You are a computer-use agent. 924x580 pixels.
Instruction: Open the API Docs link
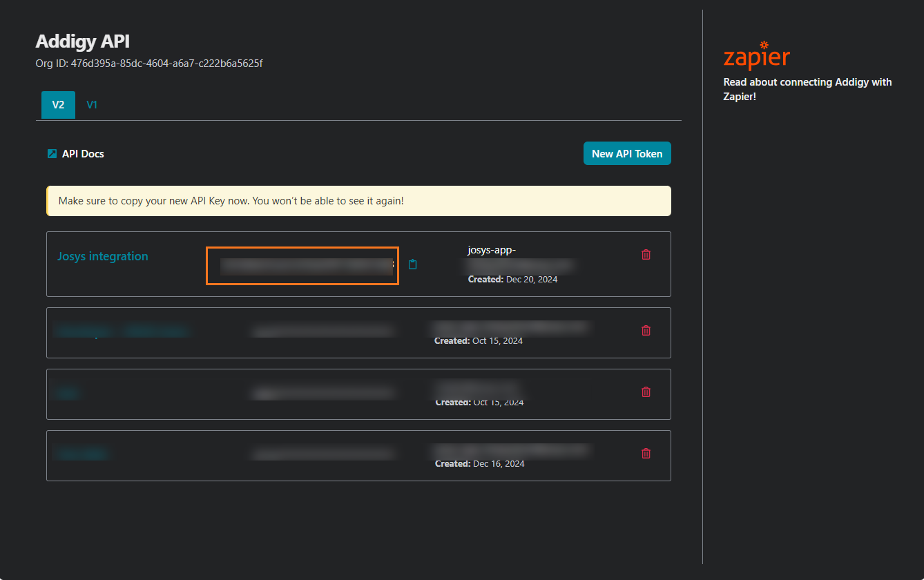click(x=83, y=153)
